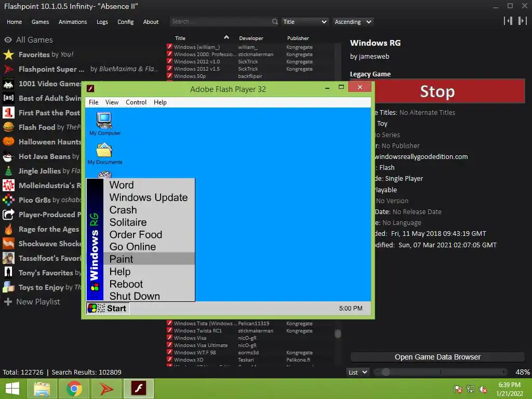Click the Start button in Windows RG
The height and width of the screenshot is (399, 532).
tap(108, 308)
